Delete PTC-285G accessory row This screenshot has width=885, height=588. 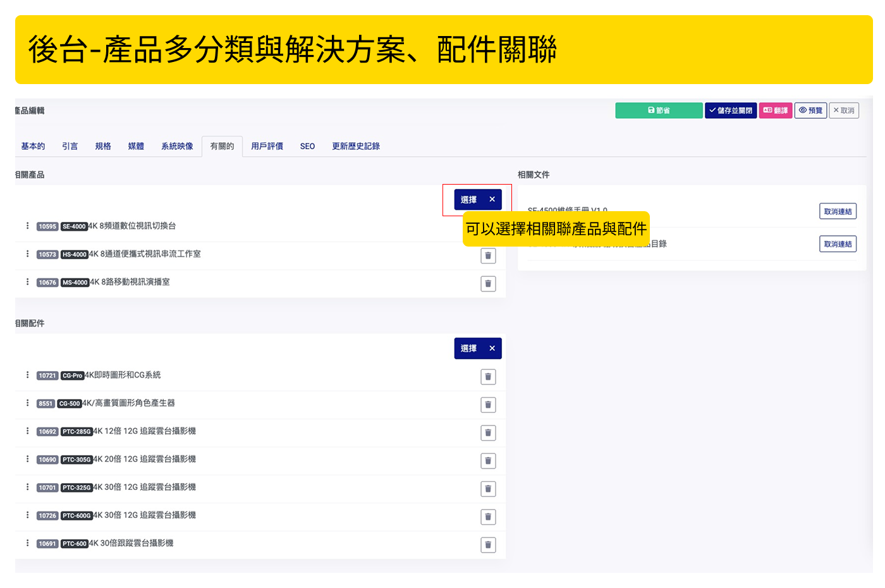click(488, 433)
